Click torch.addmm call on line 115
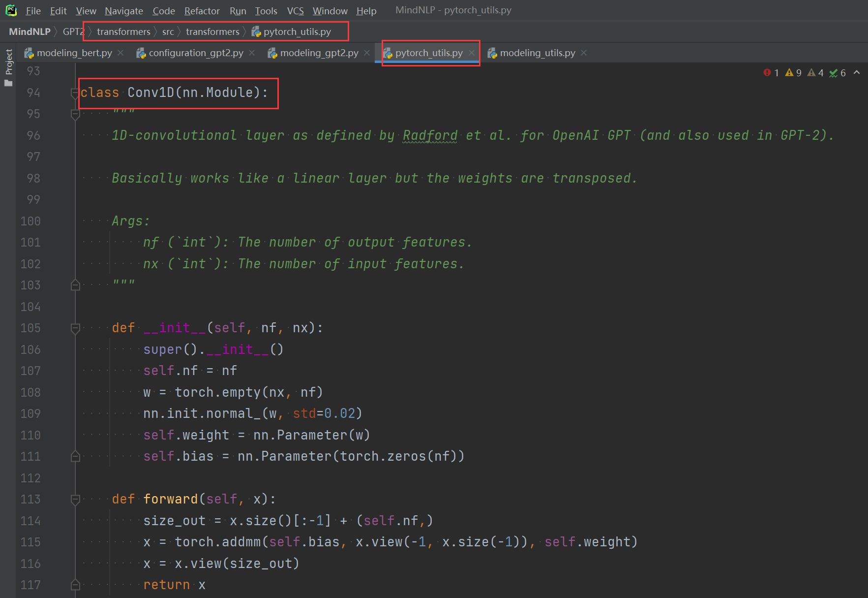Image resolution: width=868 pixels, height=598 pixels. pyautogui.click(x=218, y=542)
